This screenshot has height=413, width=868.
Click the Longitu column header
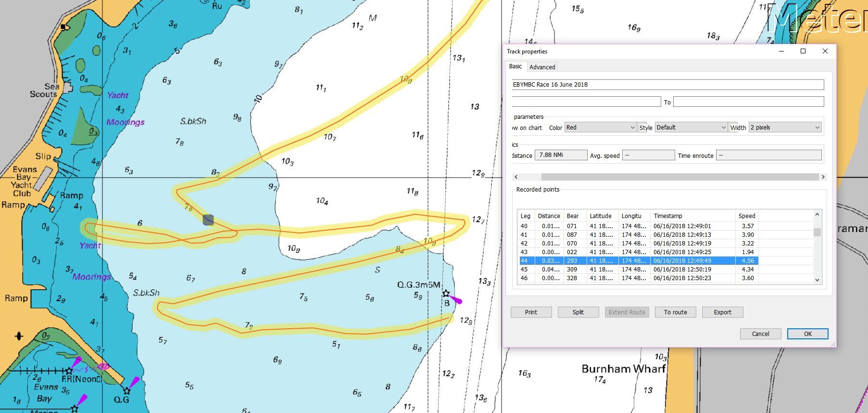[x=634, y=216]
